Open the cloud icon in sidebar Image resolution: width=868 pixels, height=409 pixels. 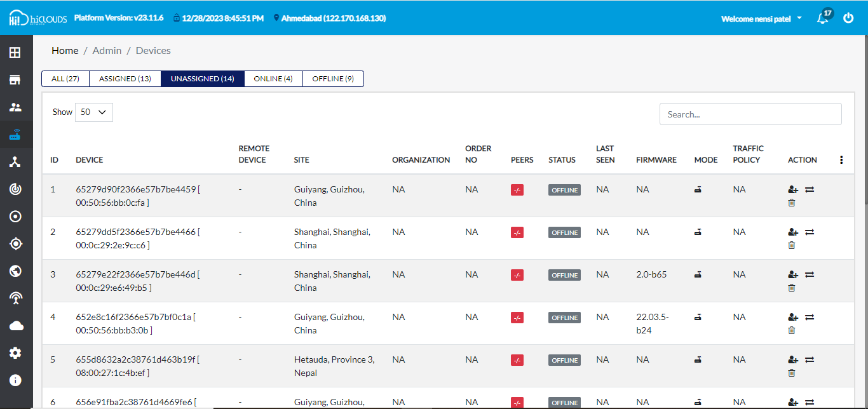(x=15, y=326)
